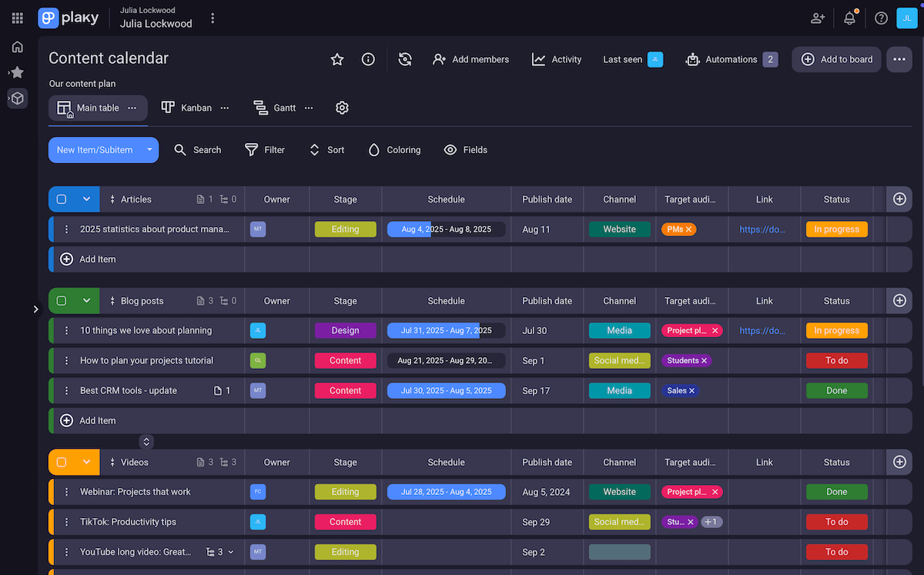This screenshot has height=575, width=924.
Task: Select the blue checkbox for the Articles group
Action: [x=62, y=199]
